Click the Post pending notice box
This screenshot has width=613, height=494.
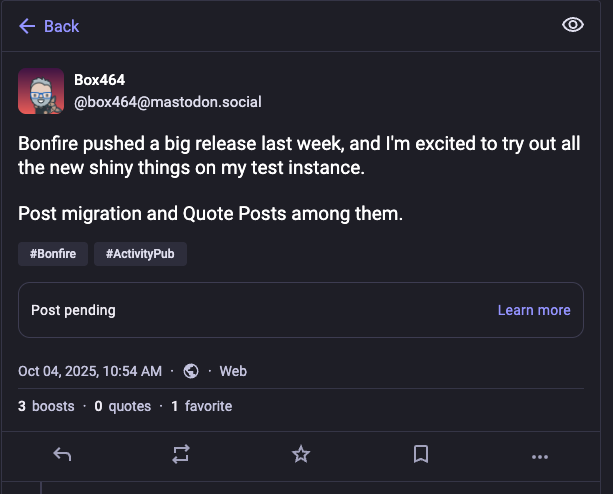point(250,310)
